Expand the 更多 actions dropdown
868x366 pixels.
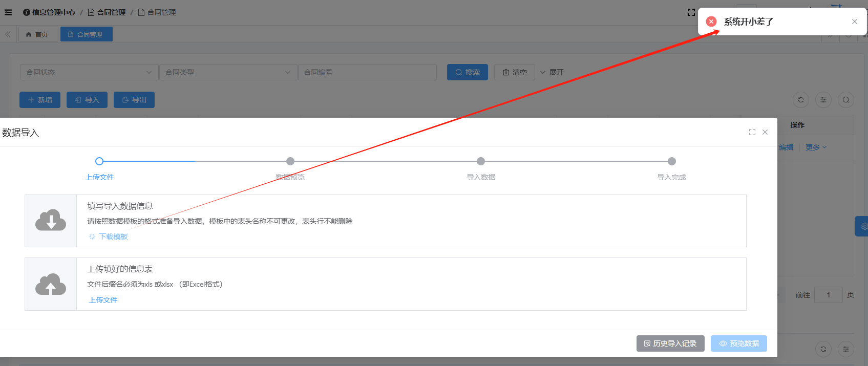coord(816,147)
